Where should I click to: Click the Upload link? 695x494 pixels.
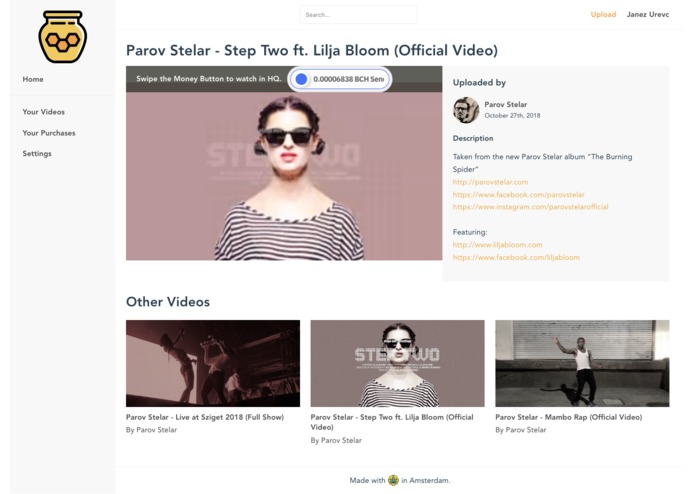click(x=603, y=15)
